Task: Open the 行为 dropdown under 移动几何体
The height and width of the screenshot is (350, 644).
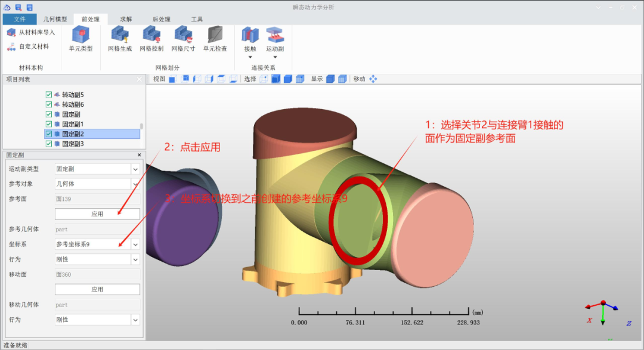Action: 135,320
